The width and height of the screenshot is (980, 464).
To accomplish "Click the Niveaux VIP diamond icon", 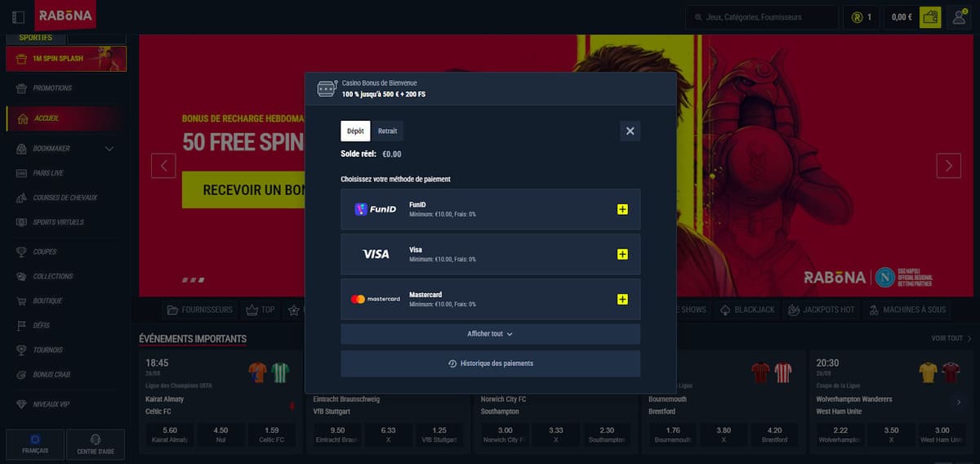I will 21,404.
